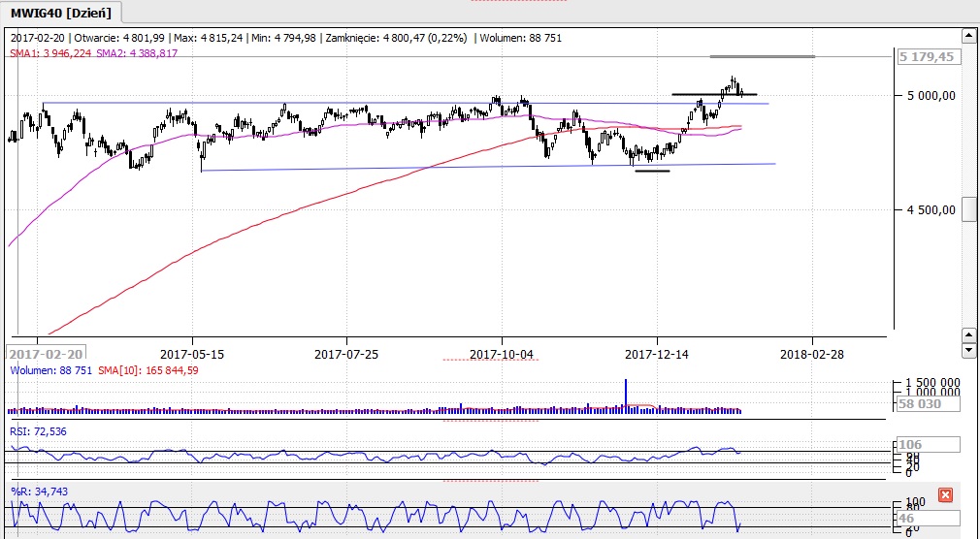Select the MWIG40 [Dzień] chart tab
Image resolution: width=980 pixels, height=539 pixels.
(60, 12)
